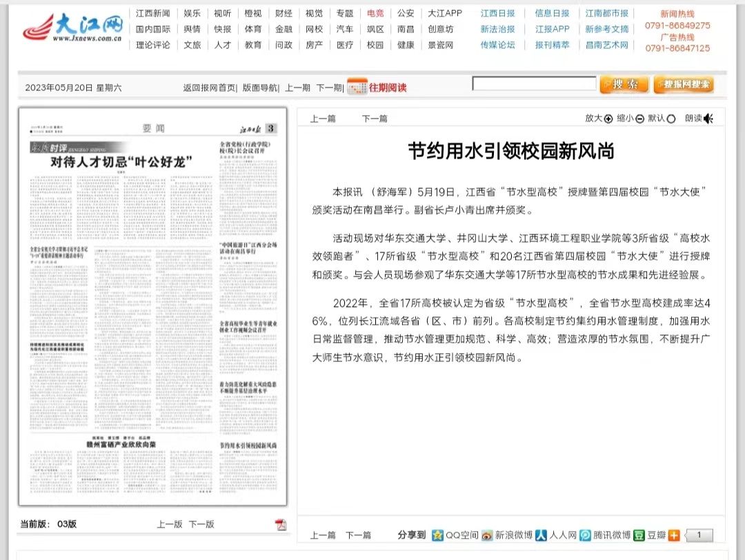The image size is (745, 560).
Task: Open the 娱乐 menu item
Action: (192, 13)
